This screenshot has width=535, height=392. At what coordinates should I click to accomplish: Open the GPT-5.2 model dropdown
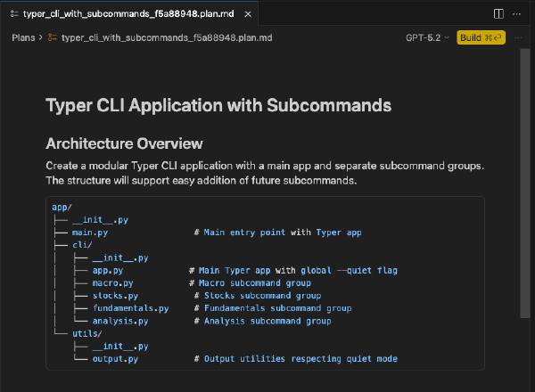click(427, 37)
